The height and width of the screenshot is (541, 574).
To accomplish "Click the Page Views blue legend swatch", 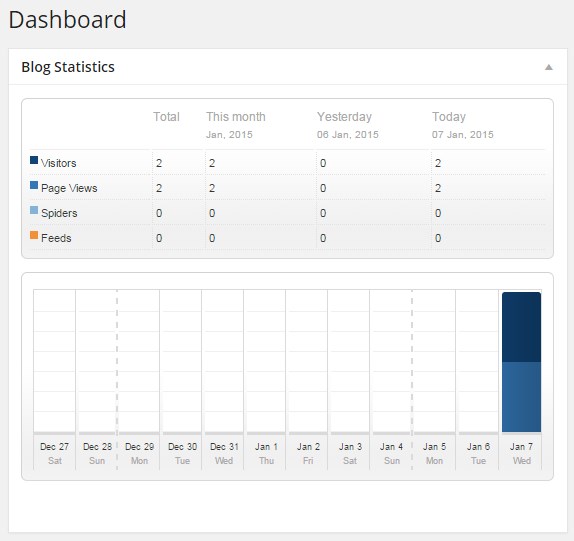I will tap(34, 185).
